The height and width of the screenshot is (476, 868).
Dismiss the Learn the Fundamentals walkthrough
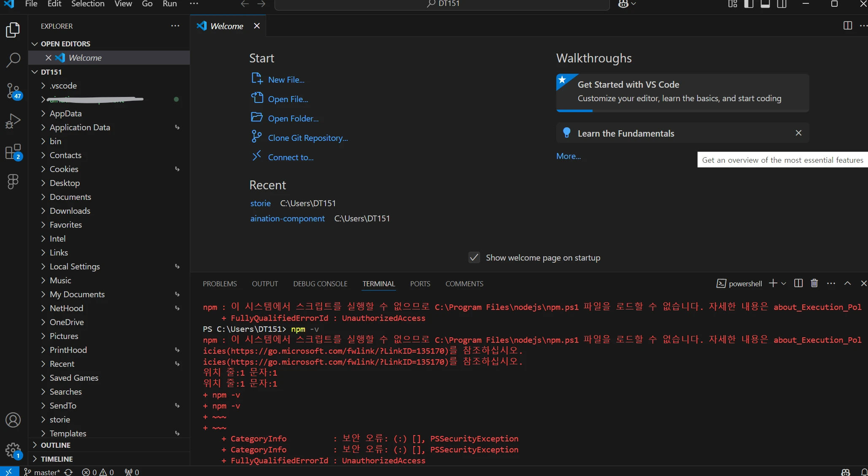(798, 133)
